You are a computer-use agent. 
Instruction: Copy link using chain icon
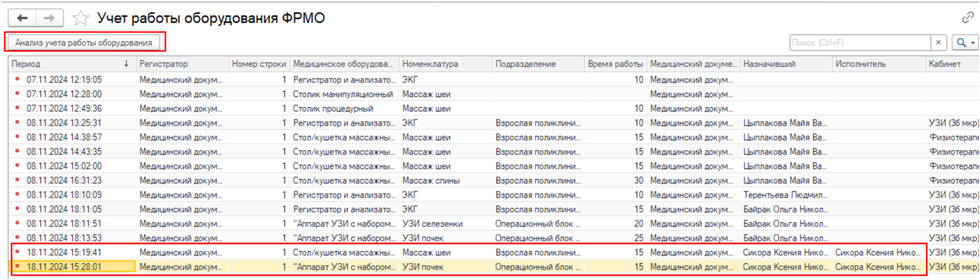[967, 17]
